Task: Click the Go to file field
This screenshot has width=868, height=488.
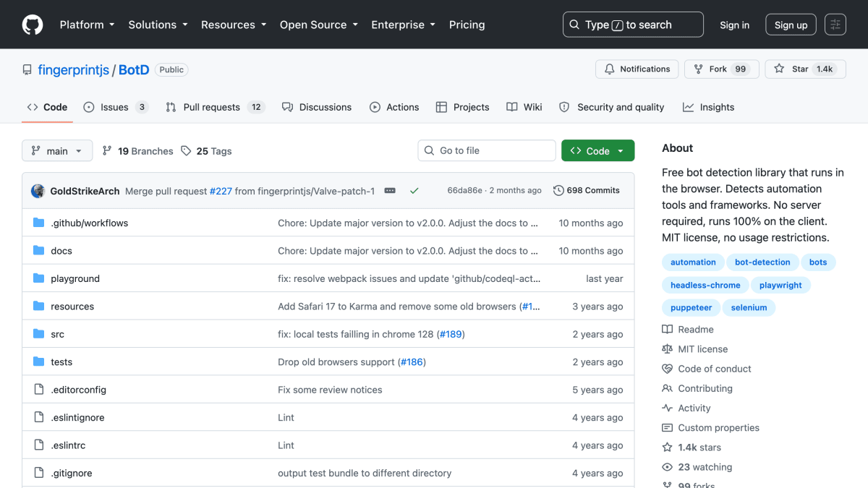Action: (x=487, y=150)
